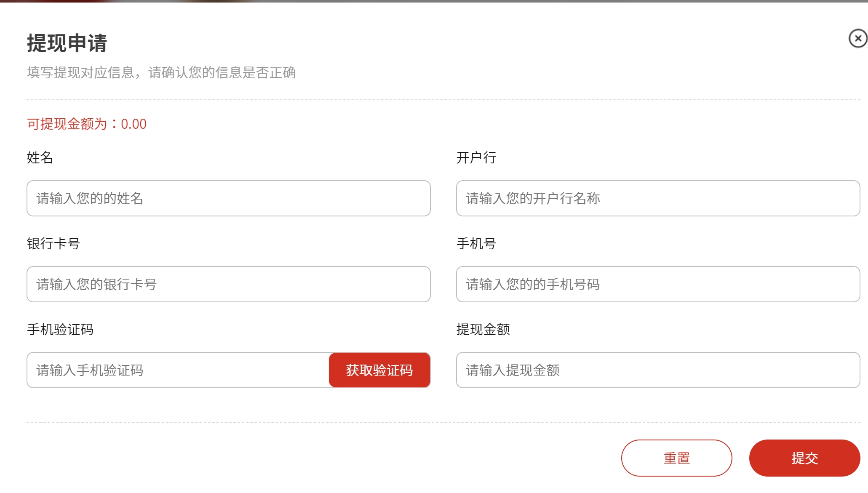Click the 提现金额 field label
The height and width of the screenshot is (493, 868).
coord(483,329)
